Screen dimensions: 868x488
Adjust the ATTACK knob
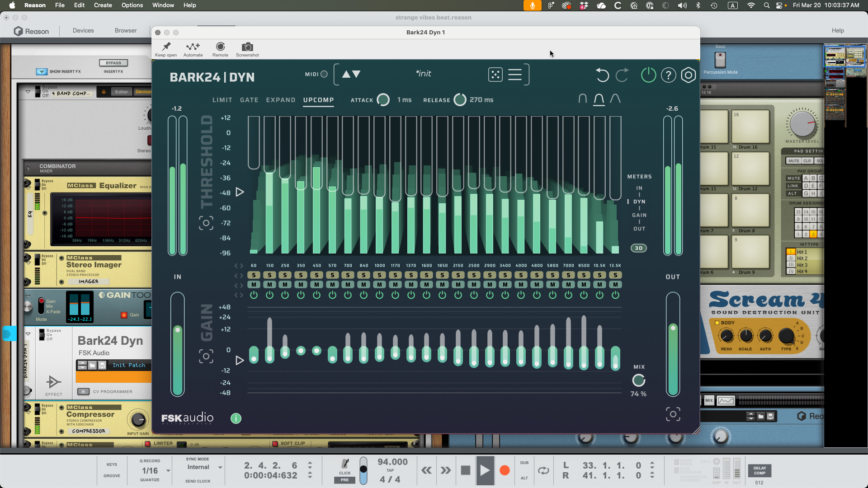383,99
